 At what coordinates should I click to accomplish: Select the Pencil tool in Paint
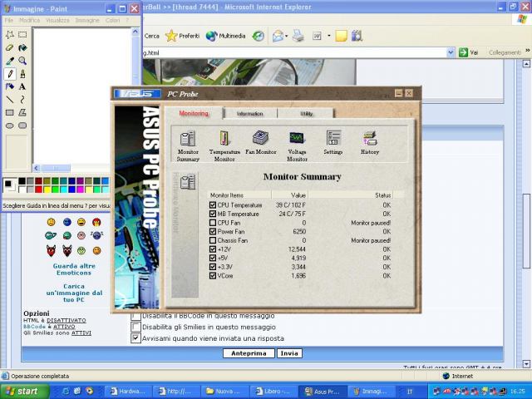tap(10, 74)
